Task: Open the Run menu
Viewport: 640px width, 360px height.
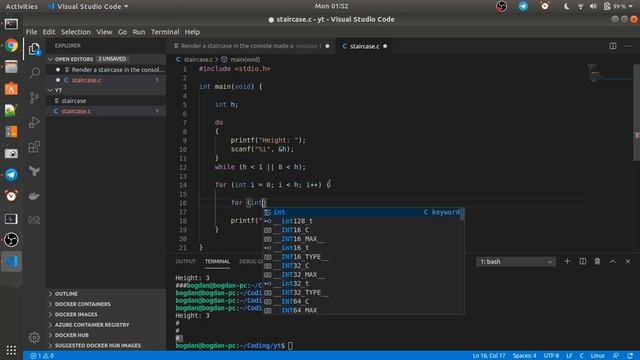Action: (x=139, y=32)
